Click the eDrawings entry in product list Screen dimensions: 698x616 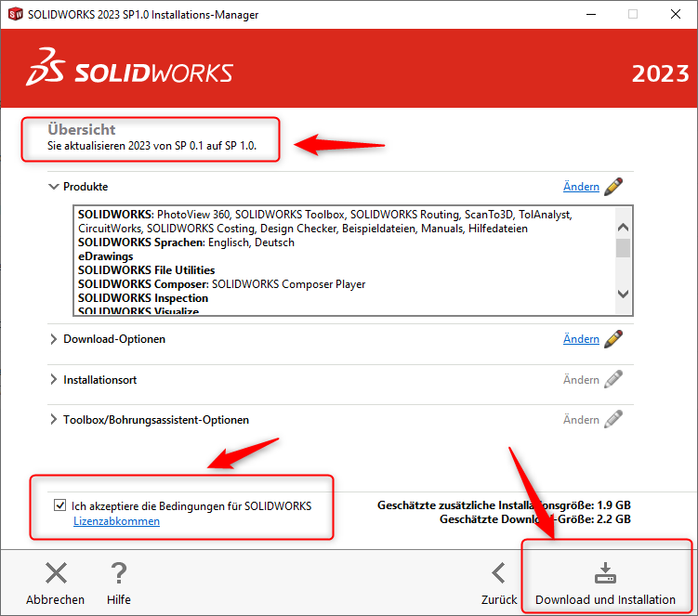(x=106, y=256)
